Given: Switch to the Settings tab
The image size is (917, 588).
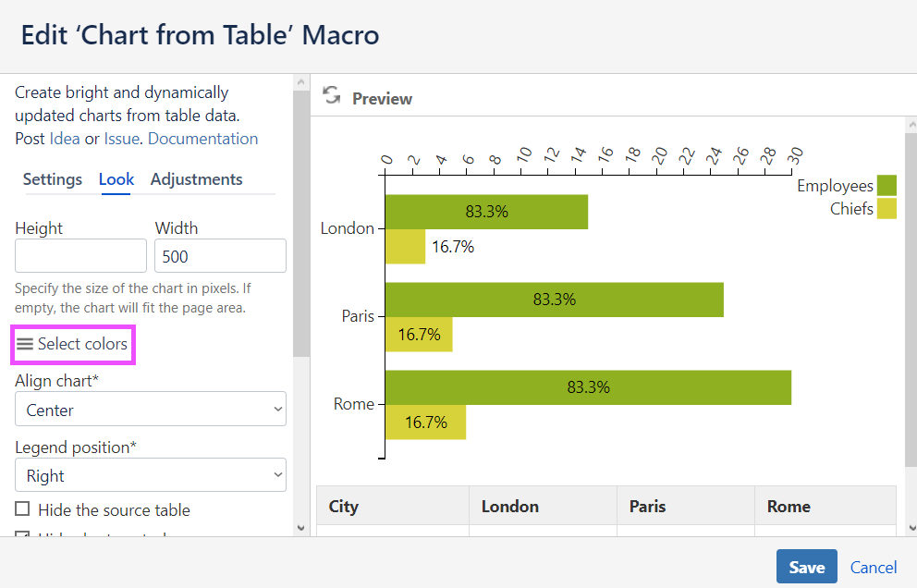Looking at the screenshot, I should tap(53, 179).
